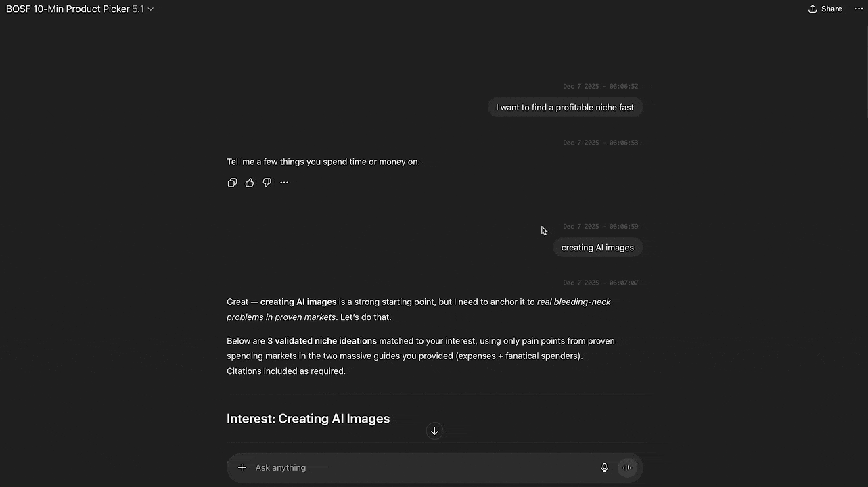Click the microphone dictation icon

(x=604, y=467)
